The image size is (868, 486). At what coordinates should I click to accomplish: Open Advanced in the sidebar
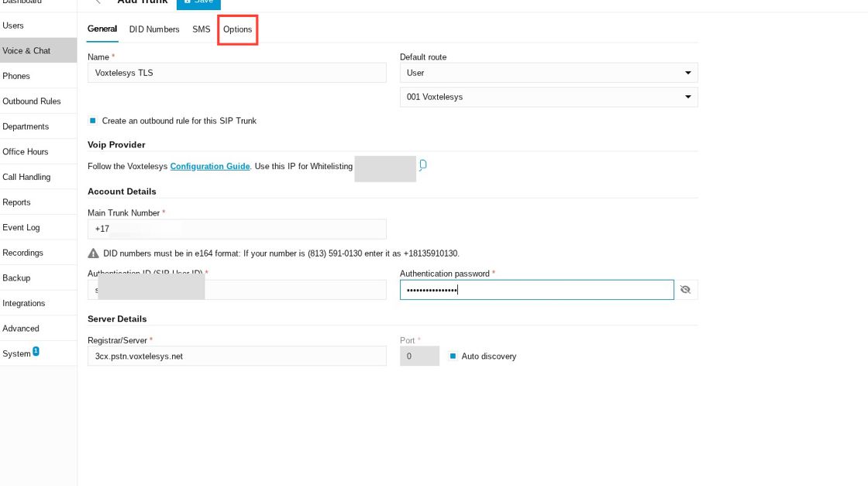38,328
